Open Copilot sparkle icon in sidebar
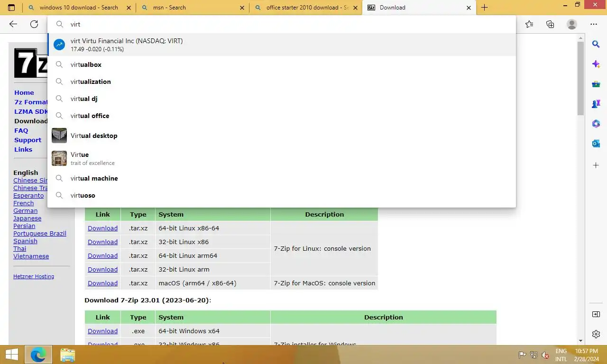The image size is (607, 364). click(x=596, y=64)
